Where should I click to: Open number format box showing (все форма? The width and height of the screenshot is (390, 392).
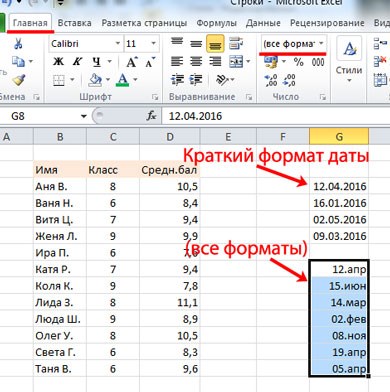(x=293, y=44)
